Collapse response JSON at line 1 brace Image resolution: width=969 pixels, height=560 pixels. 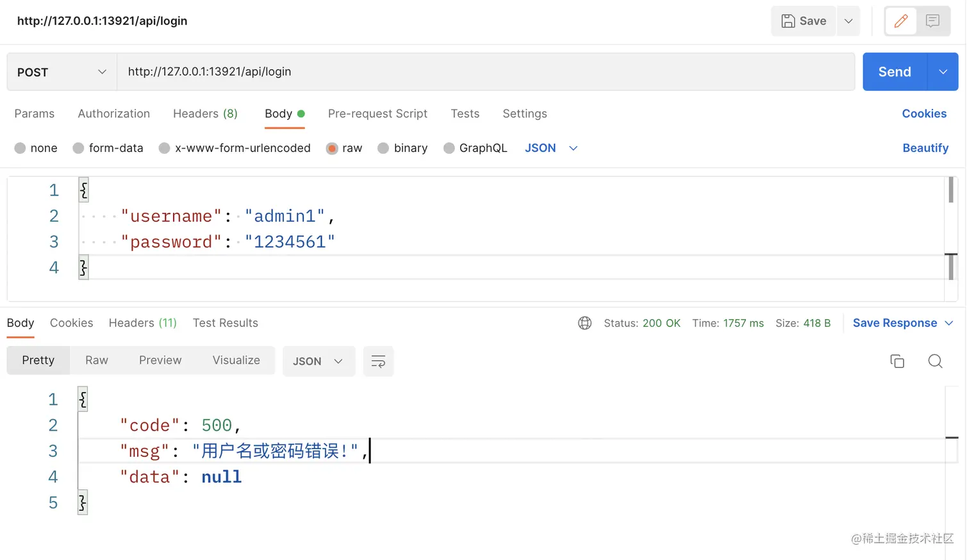(83, 400)
